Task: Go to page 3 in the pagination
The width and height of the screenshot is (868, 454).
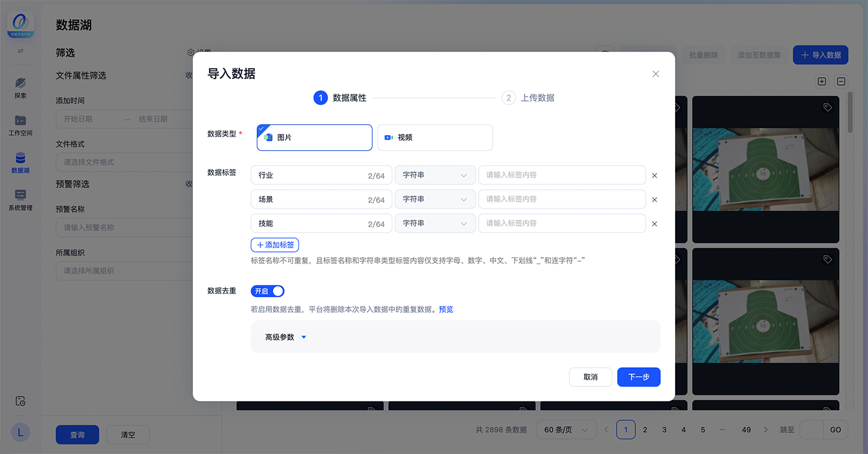Action: click(664, 430)
